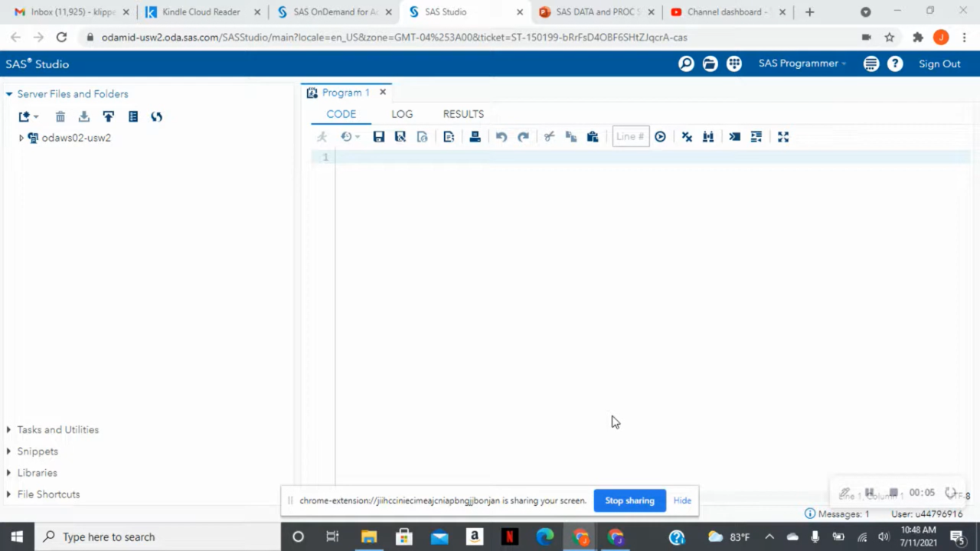The height and width of the screenshot is (551, 980).
Task: Open the Help question mark icon
Action: coord(895,64)
